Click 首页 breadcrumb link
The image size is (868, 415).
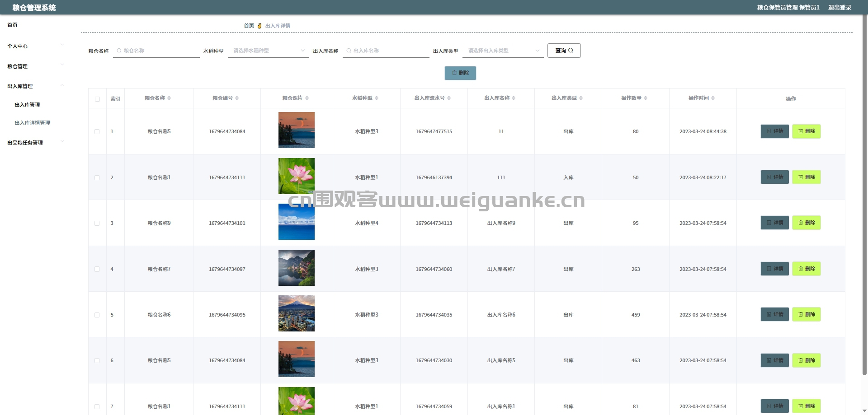point(249,26)
